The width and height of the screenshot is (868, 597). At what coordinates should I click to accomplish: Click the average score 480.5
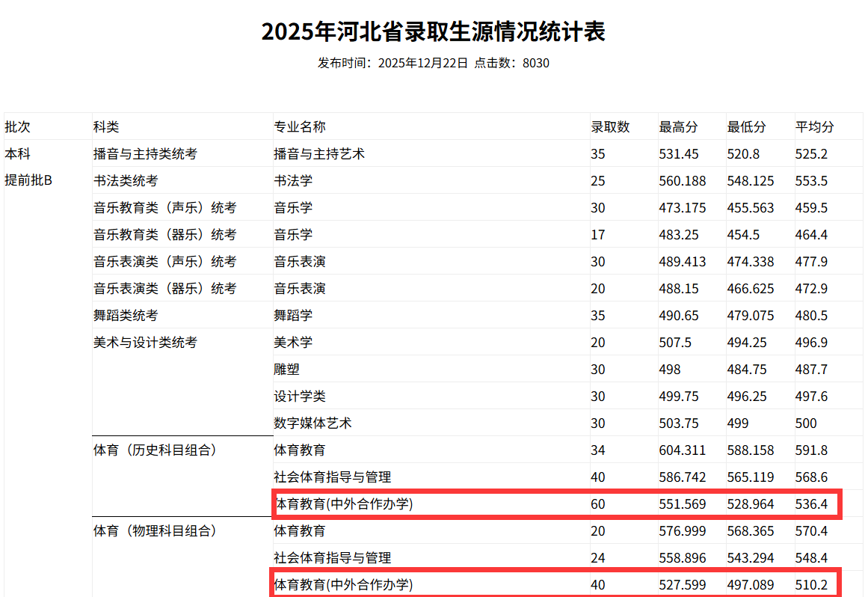point(811,316)
